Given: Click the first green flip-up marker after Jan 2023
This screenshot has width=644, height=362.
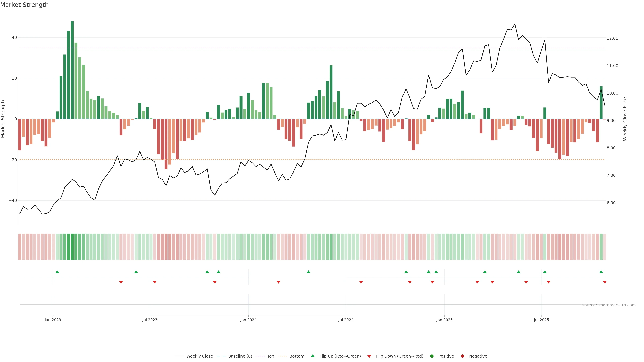Looking at the screenshot, I should pos(57,272).
